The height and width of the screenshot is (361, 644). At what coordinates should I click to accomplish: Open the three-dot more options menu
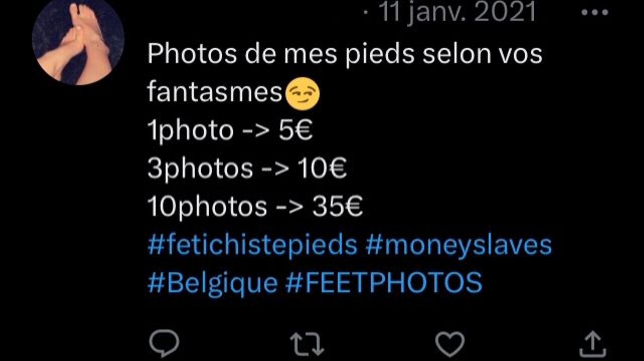coord(595,12)
